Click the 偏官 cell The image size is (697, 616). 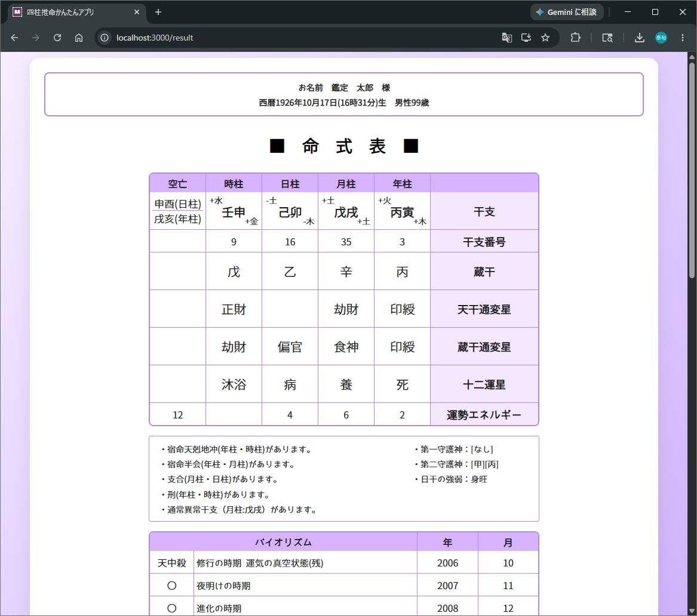tap(290, 347)
